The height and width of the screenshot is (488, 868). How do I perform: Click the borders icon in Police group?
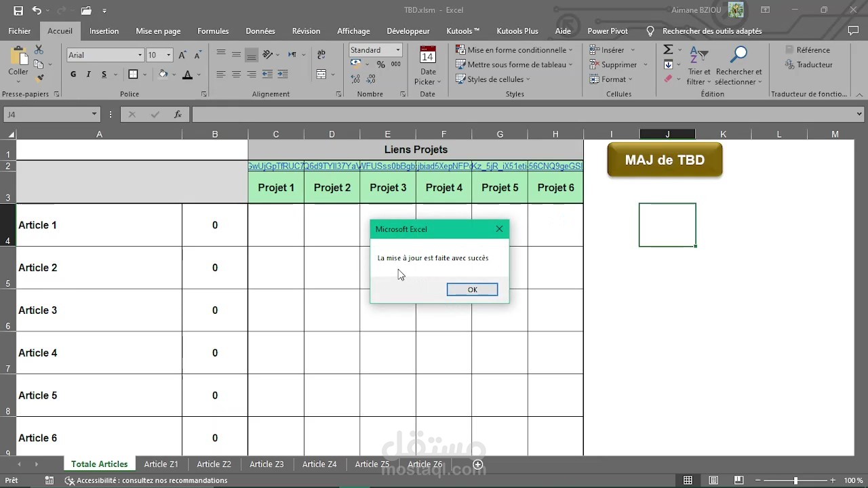133,75
